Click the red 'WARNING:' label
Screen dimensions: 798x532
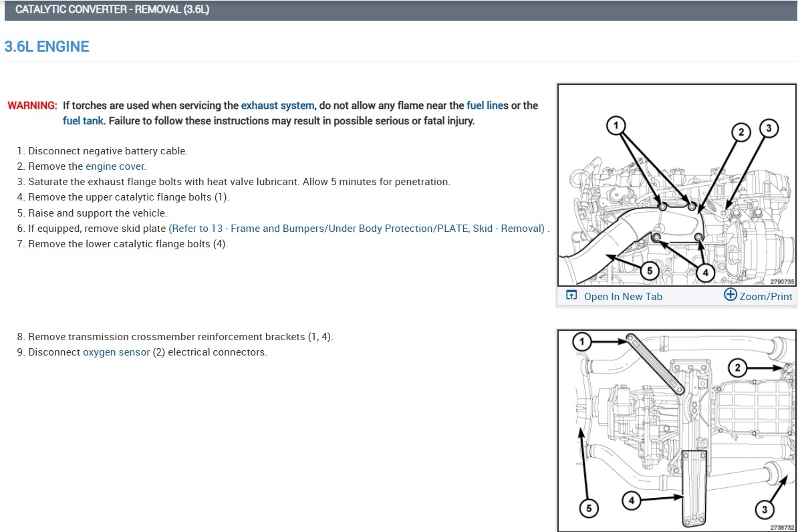(x=32, y=106)
